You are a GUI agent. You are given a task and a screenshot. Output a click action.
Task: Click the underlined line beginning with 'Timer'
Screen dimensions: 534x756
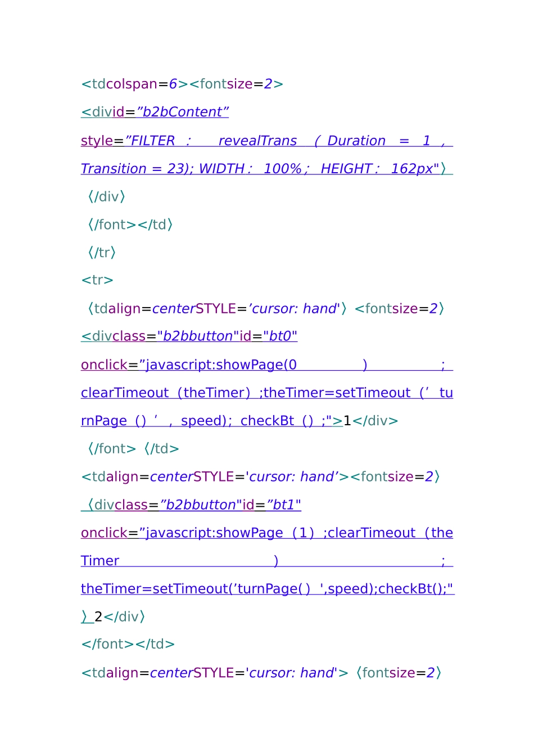click(267, 561)
